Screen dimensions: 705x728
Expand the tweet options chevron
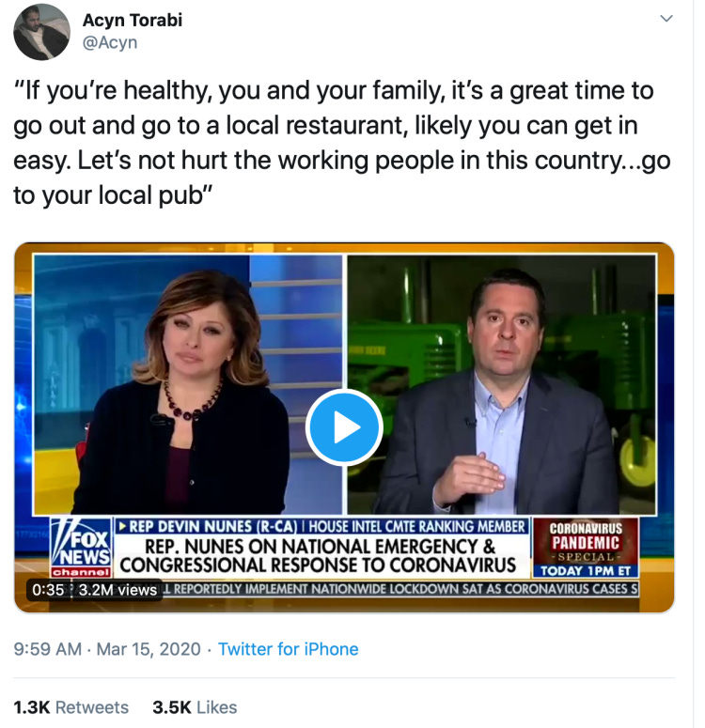click(x=666, y=19)
